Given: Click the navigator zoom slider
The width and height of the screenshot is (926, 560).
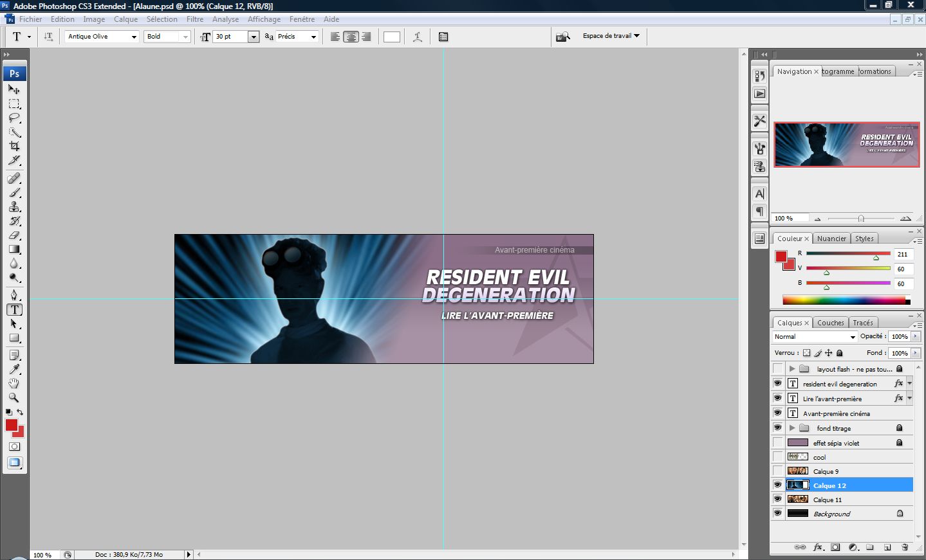Looking at the screenshot, I should point(861,219).
